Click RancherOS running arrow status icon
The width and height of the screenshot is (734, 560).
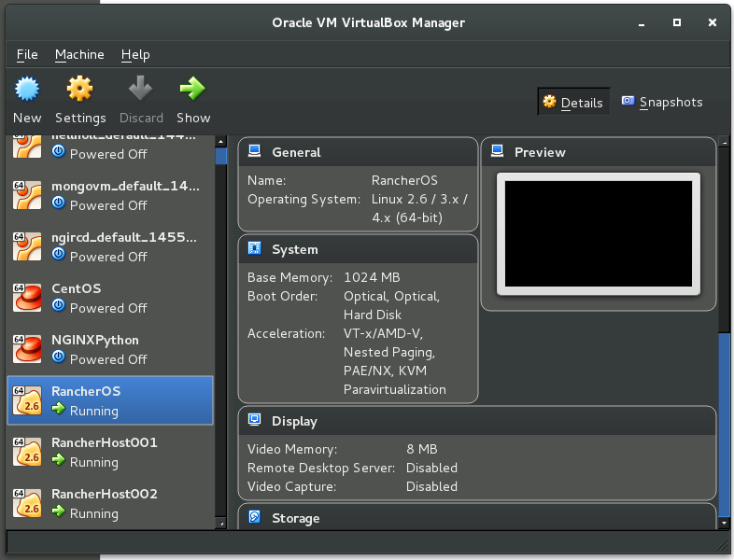click(x=59, y=409)
